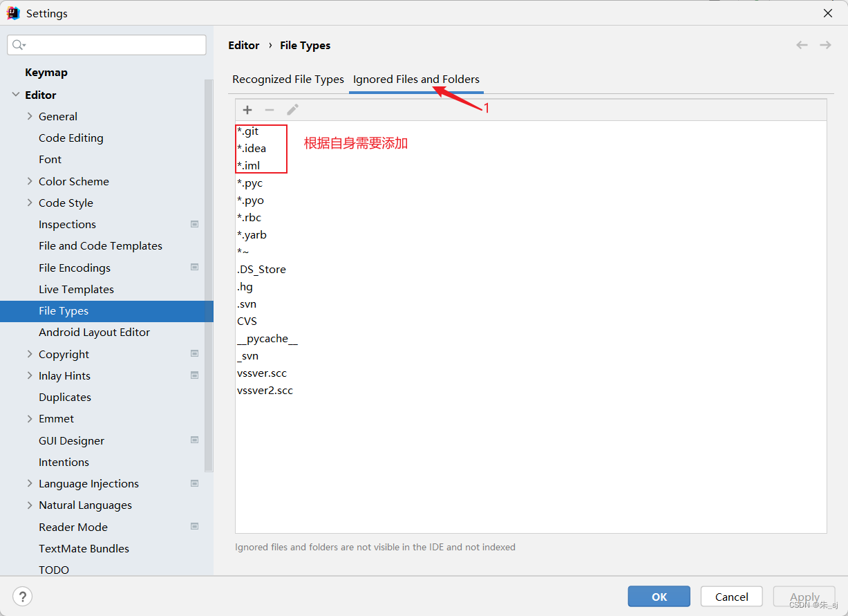Screen dimensions: 848x616
Task: Click the forward navigation arrow
Action: (825, 44)
